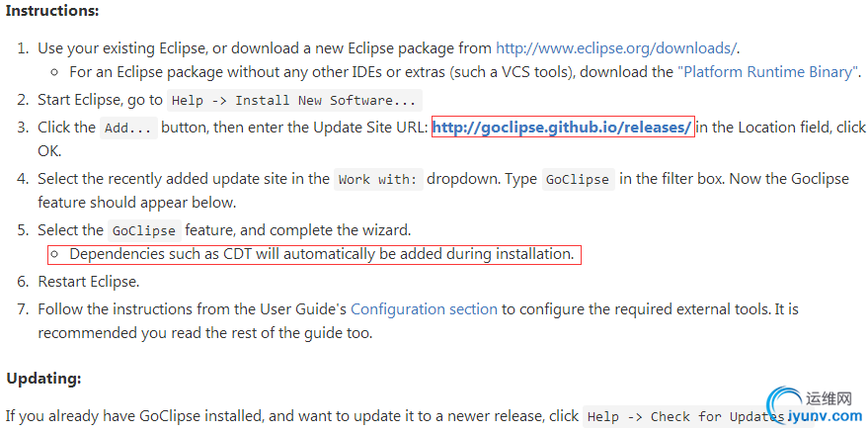This screenshot has width=868, height=432.
Task: Click the "Add..." code snippet
Action: point(128,128)
